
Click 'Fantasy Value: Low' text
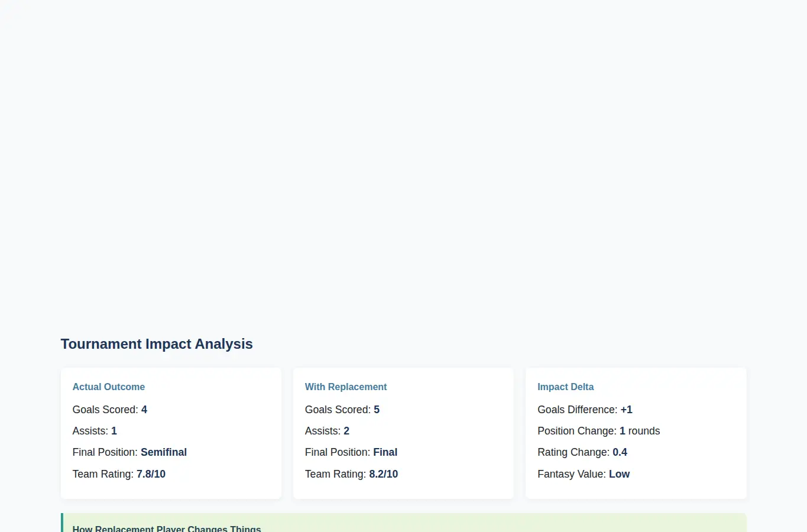click(584, 474)
